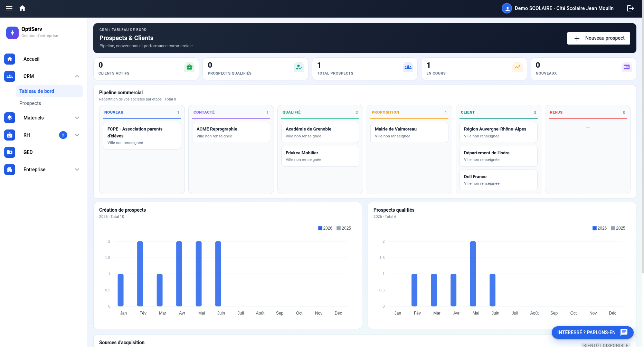Click the Demo SCOLAIRE account name
644x347 pixels.
(564, 8)
